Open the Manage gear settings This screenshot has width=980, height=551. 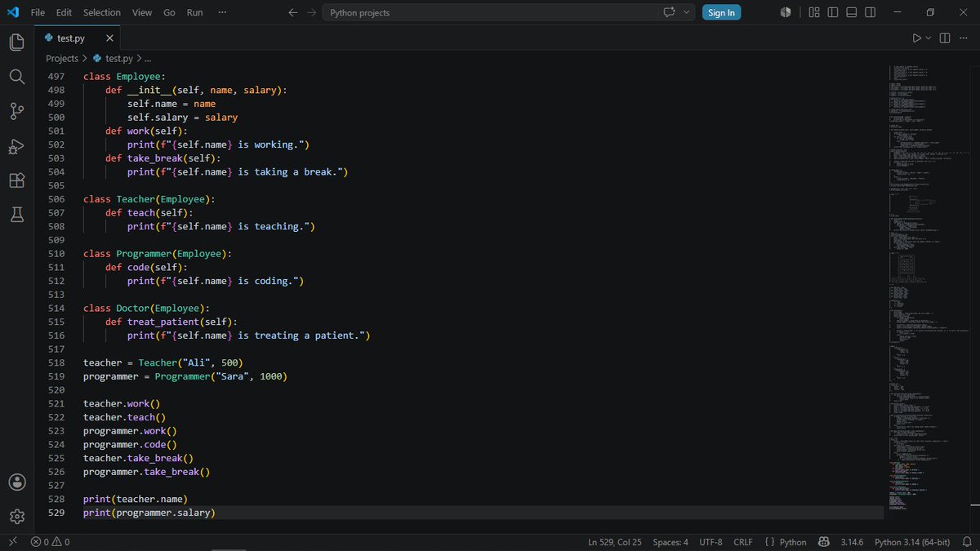pyautogui.click(x=17, y=516)
